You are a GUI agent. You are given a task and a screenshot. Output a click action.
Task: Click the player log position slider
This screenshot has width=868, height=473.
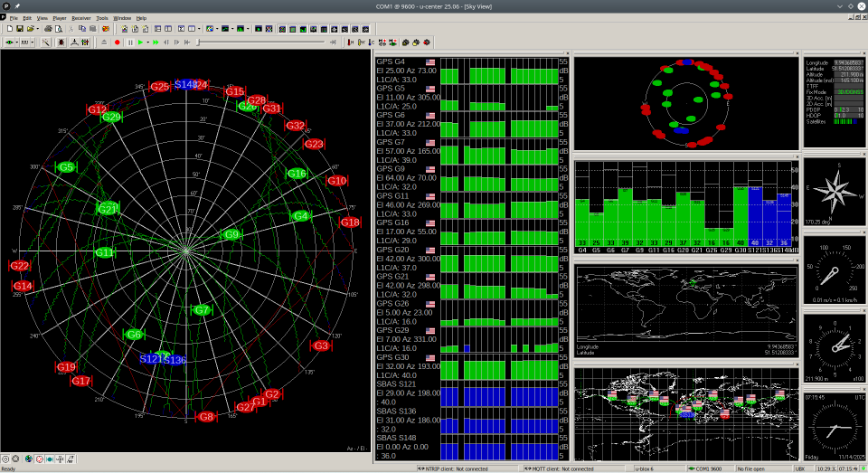click(262, 42)
